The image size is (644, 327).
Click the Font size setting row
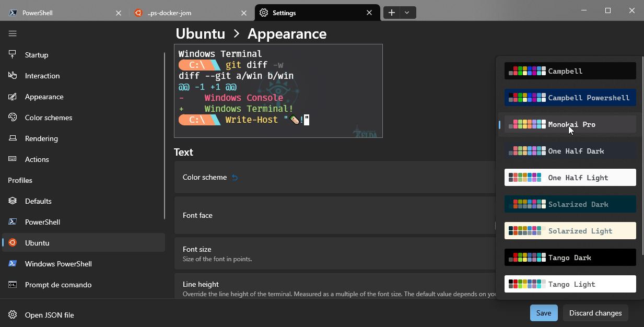pos(335,253)
